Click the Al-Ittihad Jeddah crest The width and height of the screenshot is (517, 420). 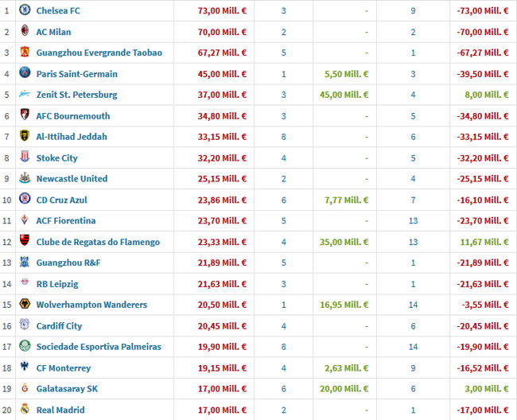point(25,135)
